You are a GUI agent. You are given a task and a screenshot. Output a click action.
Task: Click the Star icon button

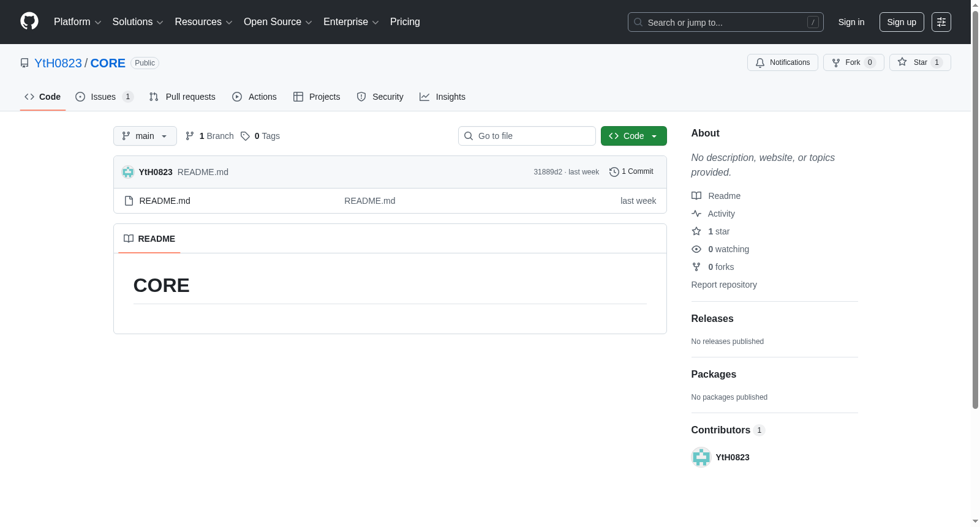tap(902, 62)
